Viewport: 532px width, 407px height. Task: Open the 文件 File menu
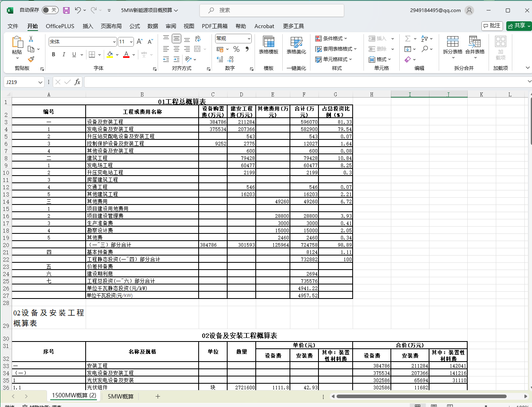click(x=13, y=26)
